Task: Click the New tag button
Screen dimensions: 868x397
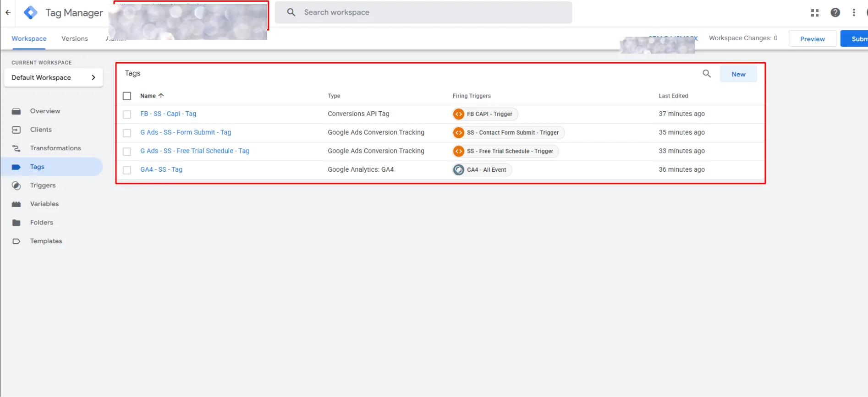Action: pyautogui.click(x=738, y=74)
